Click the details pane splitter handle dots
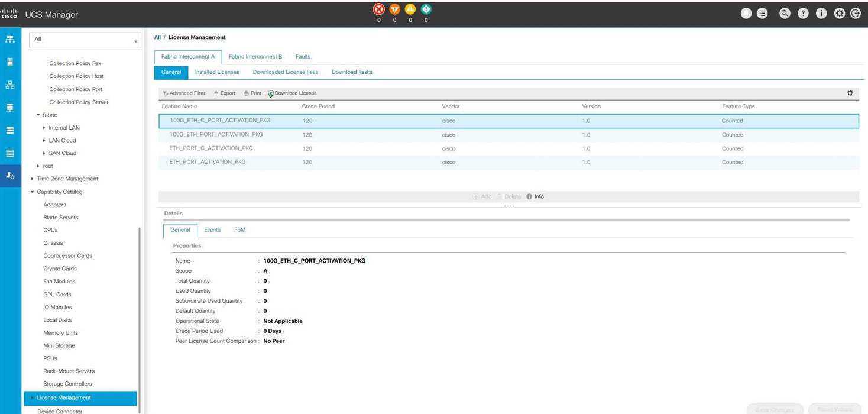868x414 pixels. tap(509, 206)
